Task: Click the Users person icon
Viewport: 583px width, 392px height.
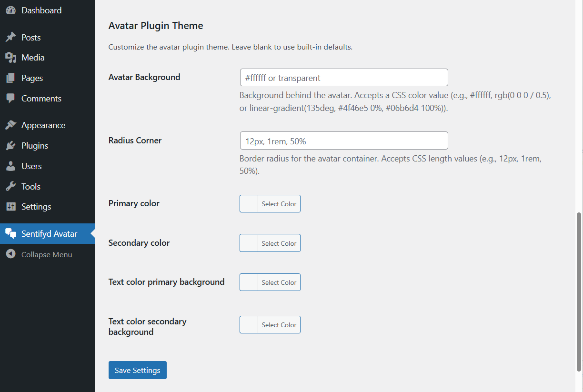Action: click(x=10, y=166)
